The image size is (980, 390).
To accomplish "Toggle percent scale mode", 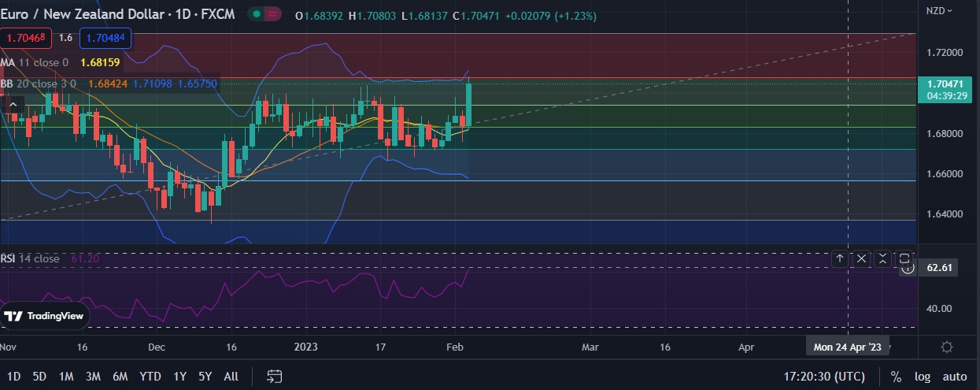I will [896, 377].
